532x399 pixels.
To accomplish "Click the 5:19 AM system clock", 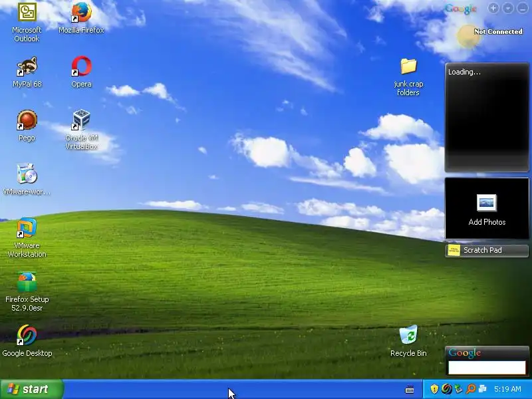I will coord(507,389).
